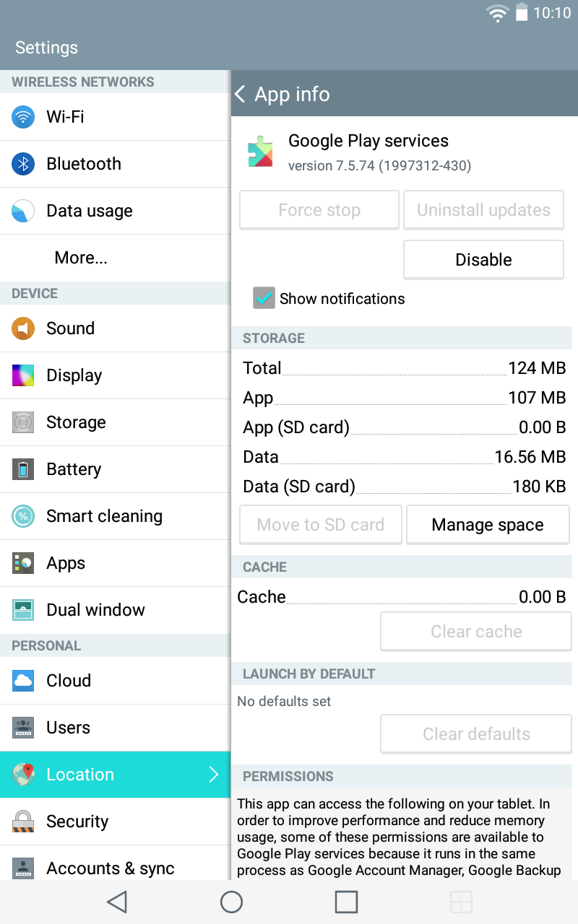The width and height of the screenshot is (578, 924).
Task: Tap the Smart cleaning icon
Action: click(23, 516)
